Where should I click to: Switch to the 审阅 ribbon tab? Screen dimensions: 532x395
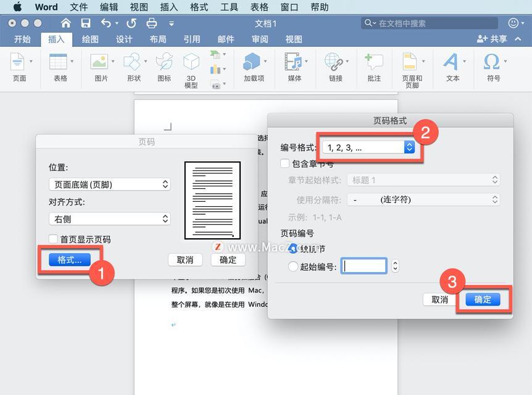click(260, 39)
